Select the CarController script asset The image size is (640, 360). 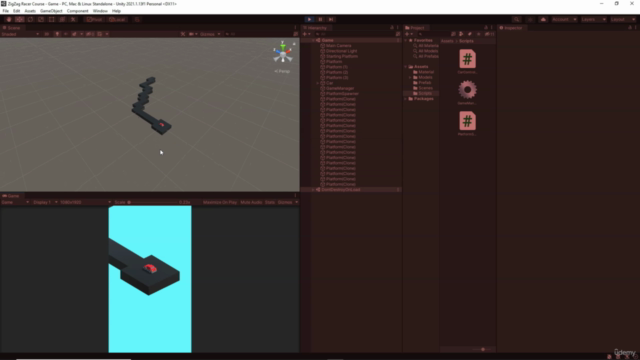pos(467,62)
